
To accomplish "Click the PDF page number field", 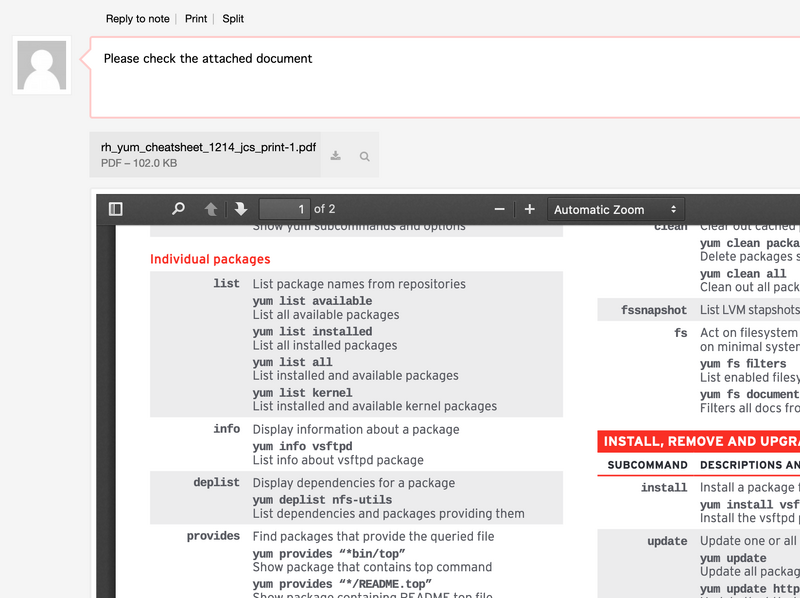I will point(284,209).
